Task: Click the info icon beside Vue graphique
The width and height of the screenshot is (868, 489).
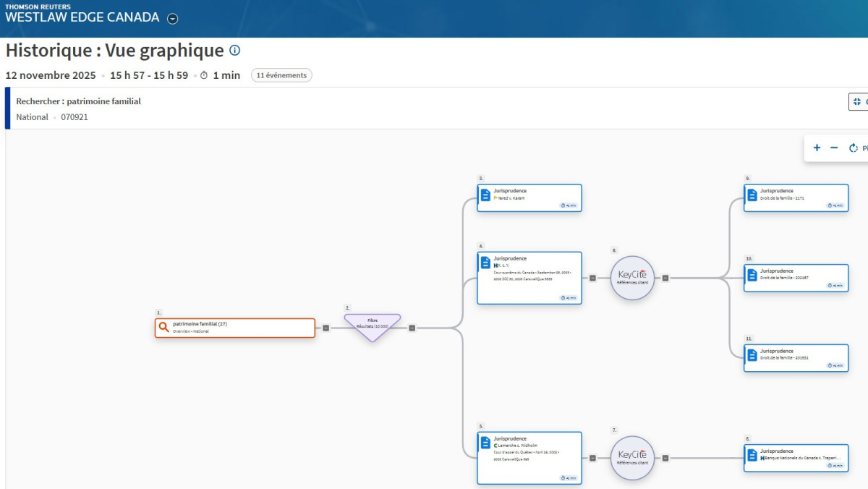Action: [x=234, y=51]
